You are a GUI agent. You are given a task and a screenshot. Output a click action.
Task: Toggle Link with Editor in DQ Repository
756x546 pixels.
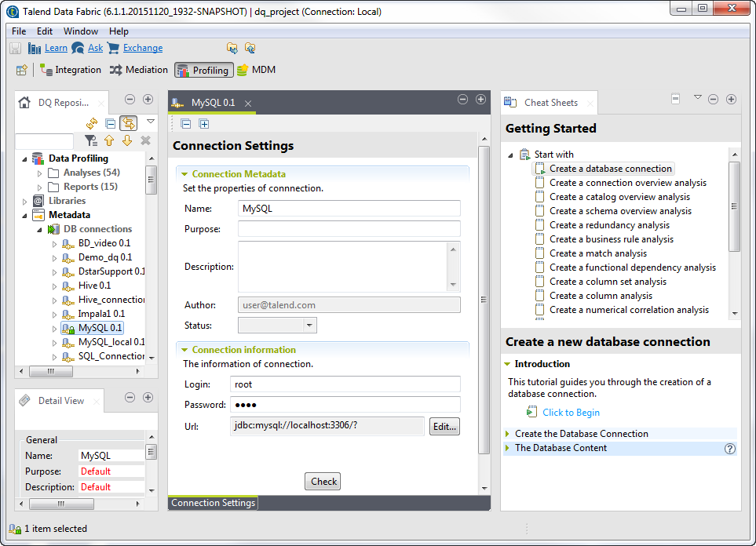[x=128, y=123]
